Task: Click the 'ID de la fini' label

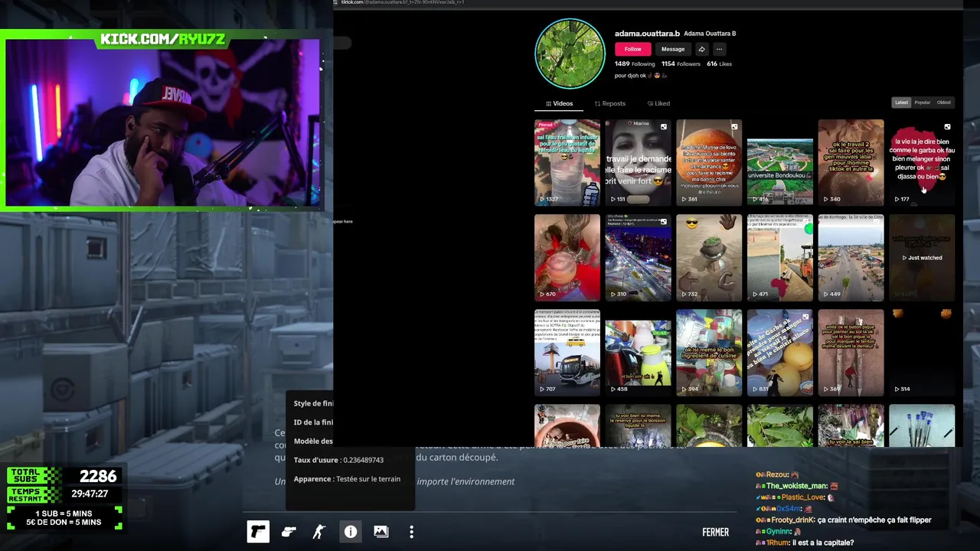Action: click(313, 422)
